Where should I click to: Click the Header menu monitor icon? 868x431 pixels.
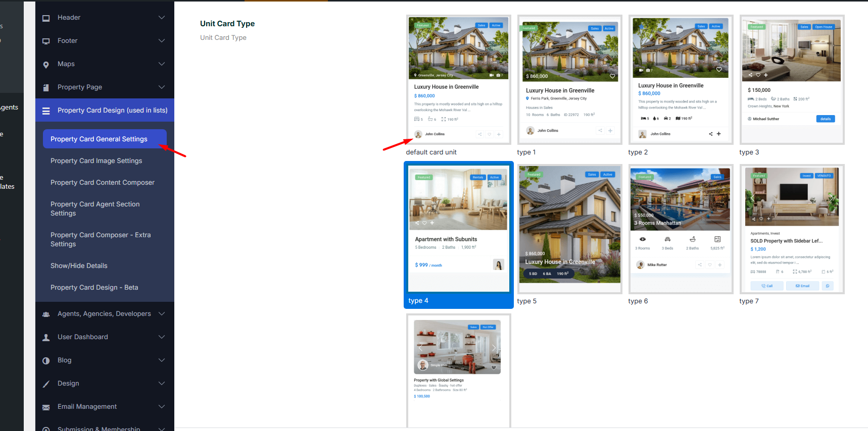click(x=46, y=18)
